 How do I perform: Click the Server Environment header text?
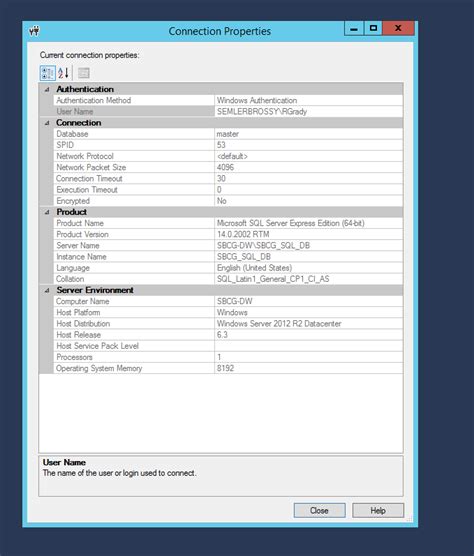tap(95, 290)
